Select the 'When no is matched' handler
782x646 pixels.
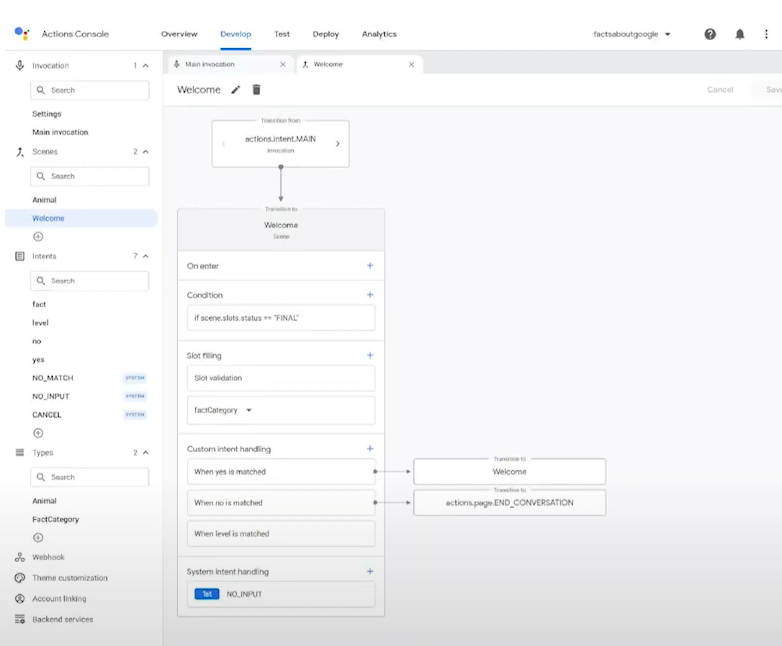tap(281, 502)
